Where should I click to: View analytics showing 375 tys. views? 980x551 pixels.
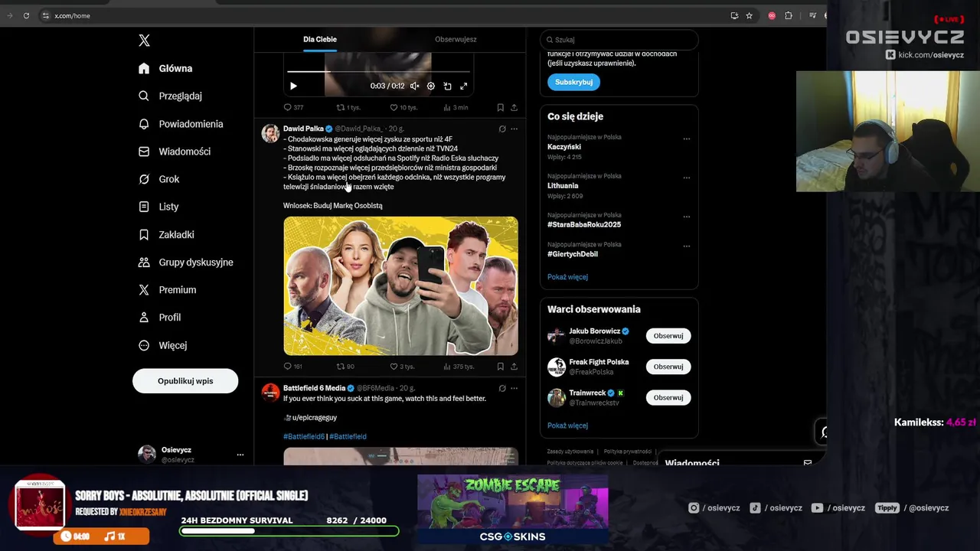click(x=459, y=367)
